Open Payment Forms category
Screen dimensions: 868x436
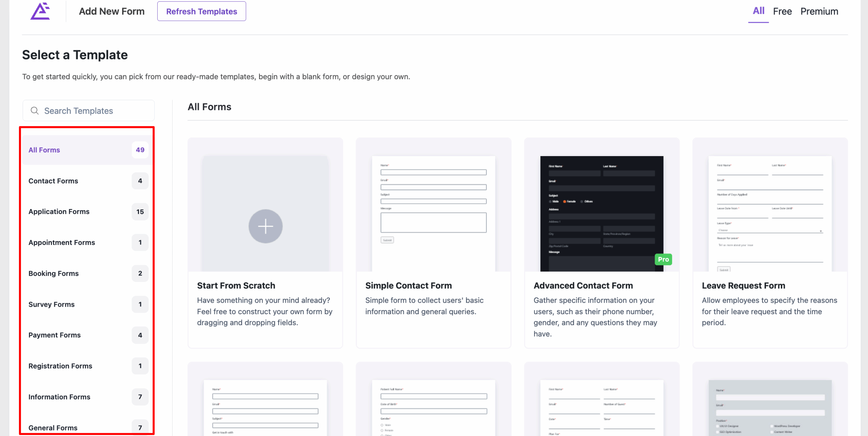[55, 335]
